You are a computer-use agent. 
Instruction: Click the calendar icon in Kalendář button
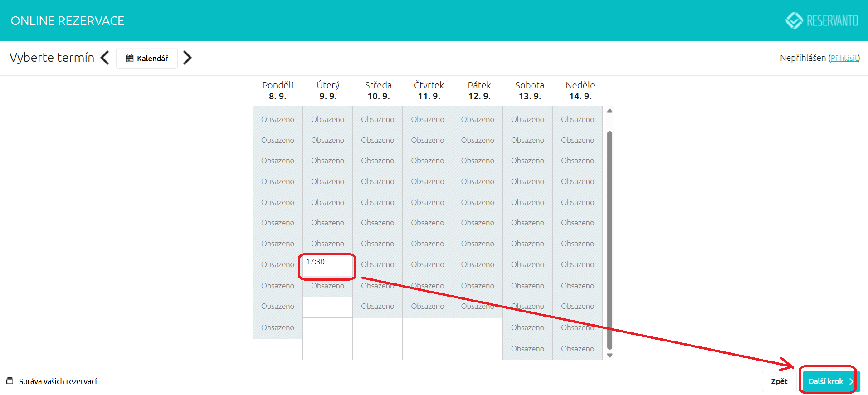point(129,59)
